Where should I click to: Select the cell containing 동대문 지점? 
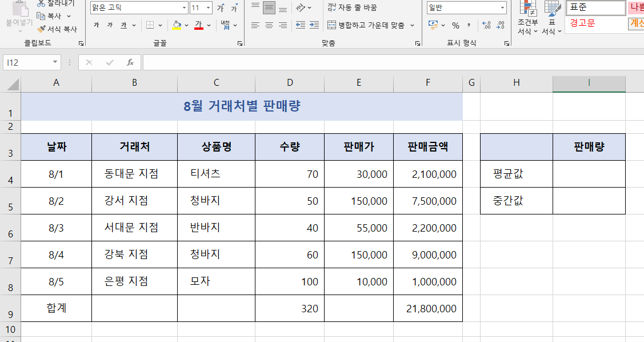coord(134,174)
